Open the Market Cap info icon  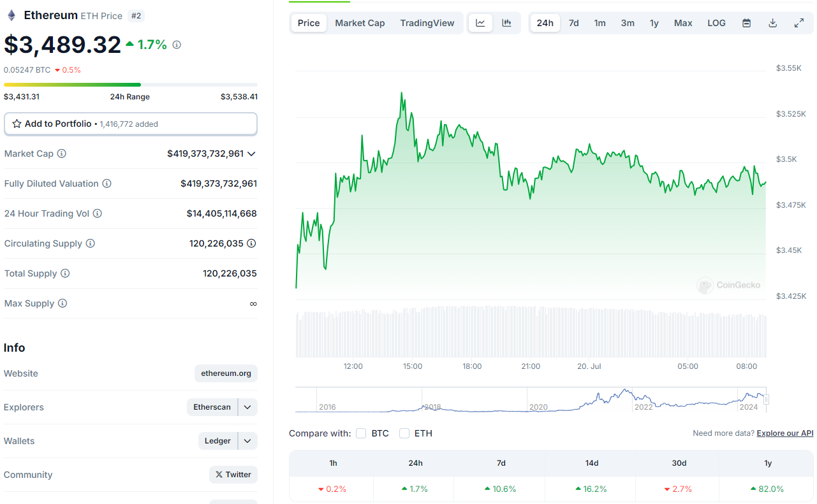pyautogui.click(x=62, y=154)
